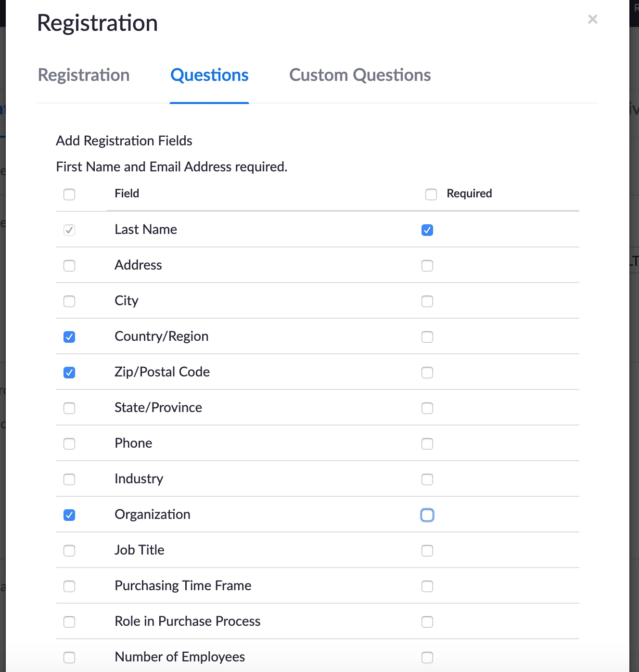Check the header Required checkbox
The width and height of the screenshot is (639, 672).
pyautogui.click(x=431, y=194)
